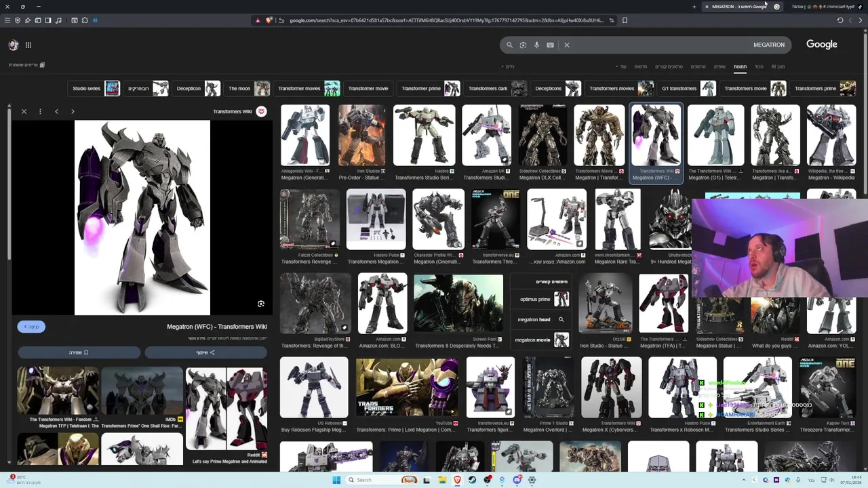The image size is (868, 488).
Task: Toggle the browser sidebar panel icon
Action: 48,20
